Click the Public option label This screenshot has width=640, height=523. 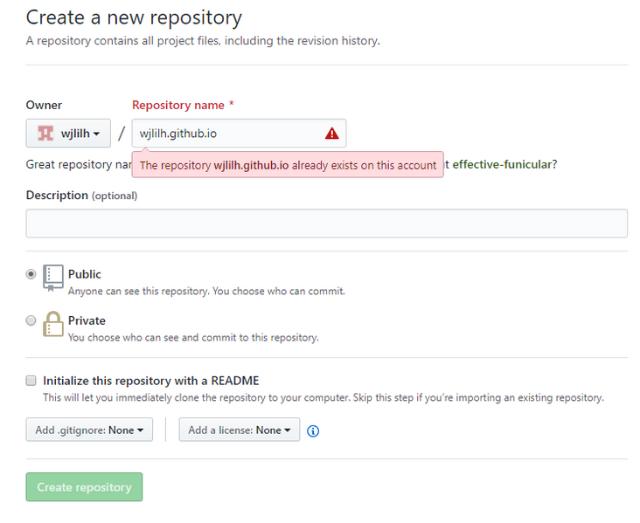(84, 274)
